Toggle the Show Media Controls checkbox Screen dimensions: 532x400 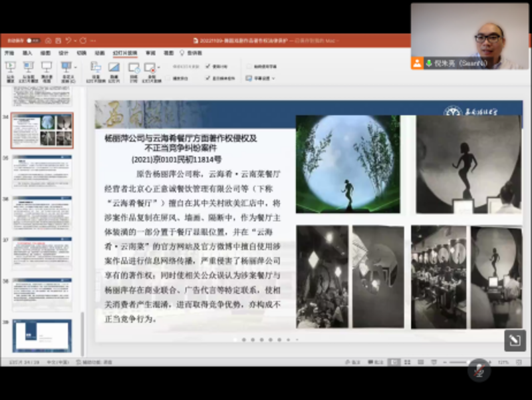tap(207, 79)
